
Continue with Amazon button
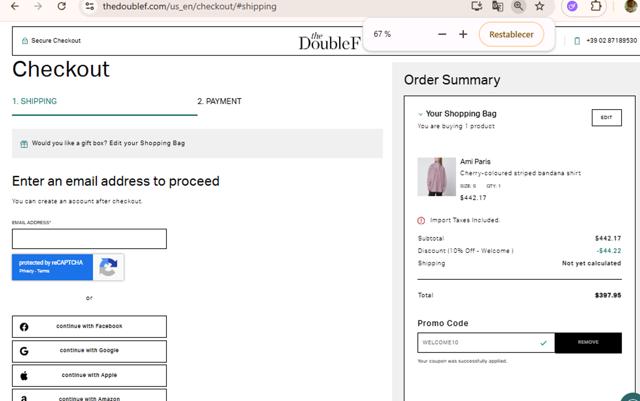click(89, 395)
